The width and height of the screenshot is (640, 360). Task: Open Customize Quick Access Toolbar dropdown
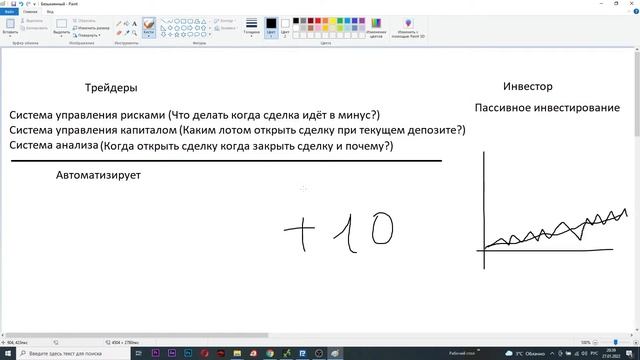pyautogui.click(x=34, y=4)
